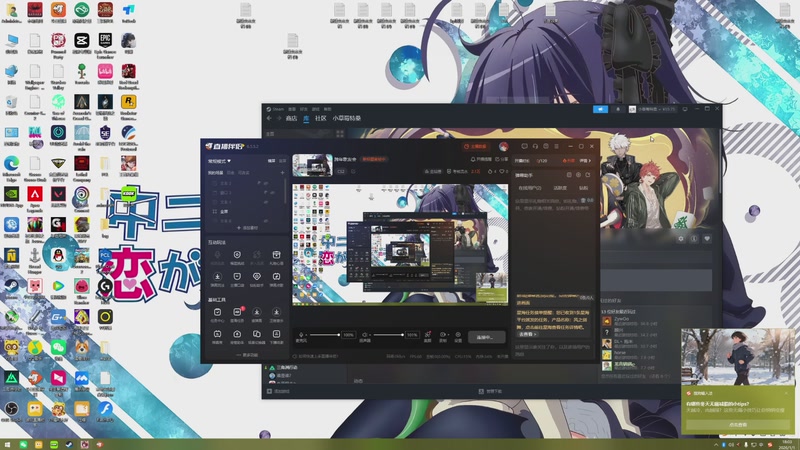Image resolution: width=800 pixels, height=450 pixels.
Task: Toggle visibility eye of last source row
Action: click(266, 221)
